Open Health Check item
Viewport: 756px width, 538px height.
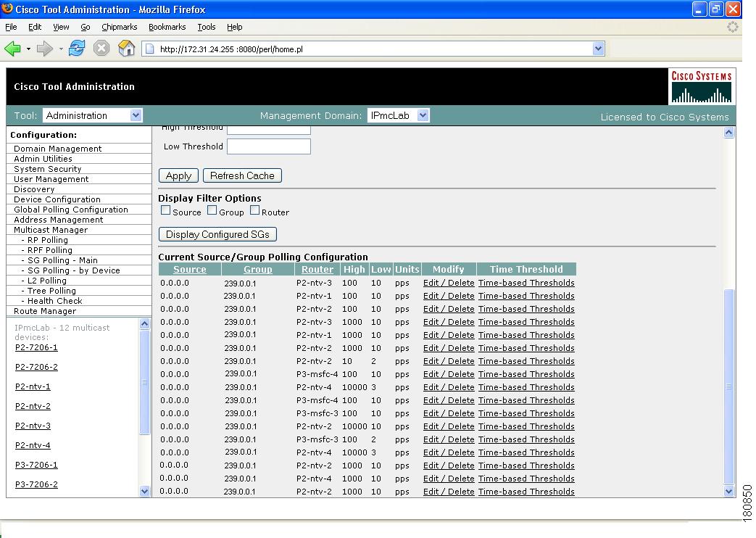[x=54, y=301]
